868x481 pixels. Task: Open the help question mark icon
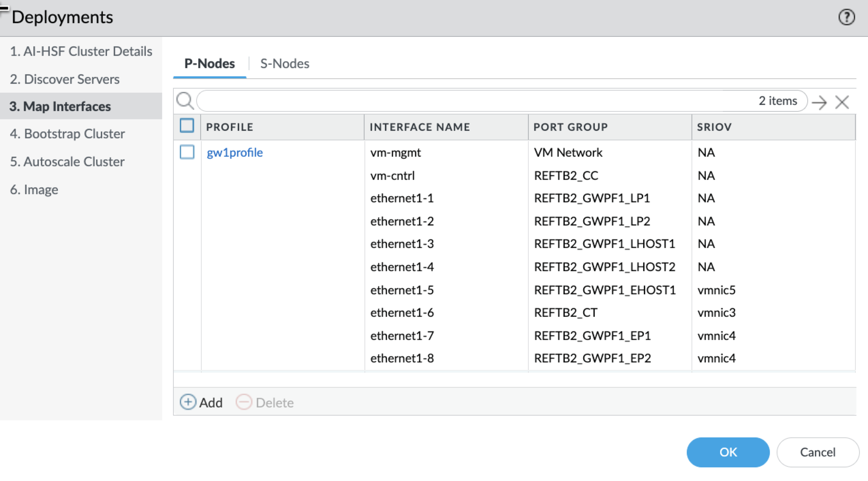[x=846, y=17]
